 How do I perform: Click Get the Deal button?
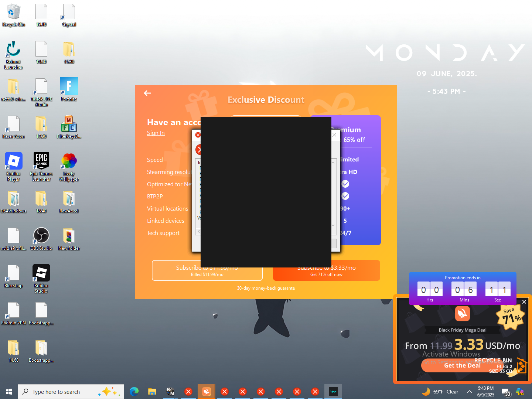(463, 365)
